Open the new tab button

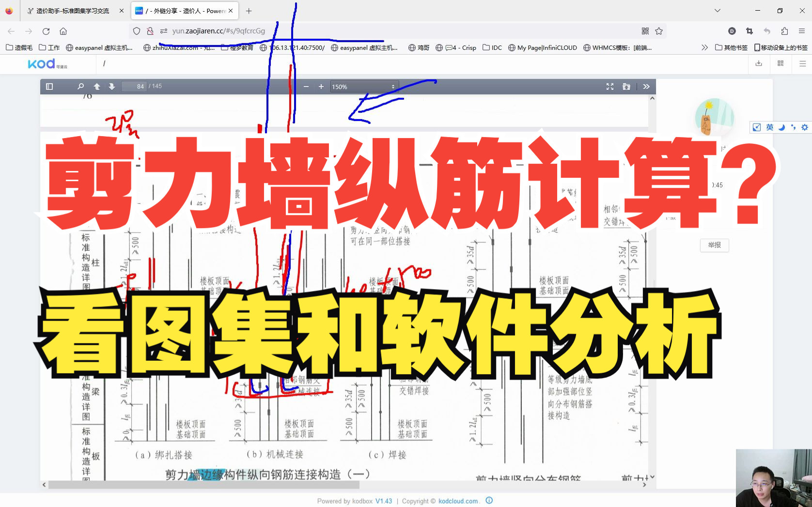pyautogui.click(x=249, y=11)
